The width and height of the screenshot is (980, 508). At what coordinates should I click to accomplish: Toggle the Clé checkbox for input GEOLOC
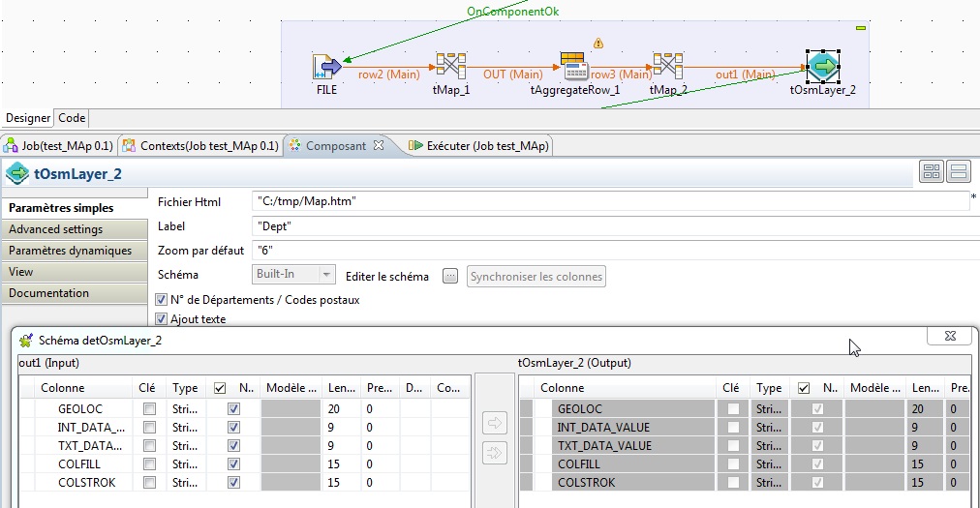pos(148,409)
